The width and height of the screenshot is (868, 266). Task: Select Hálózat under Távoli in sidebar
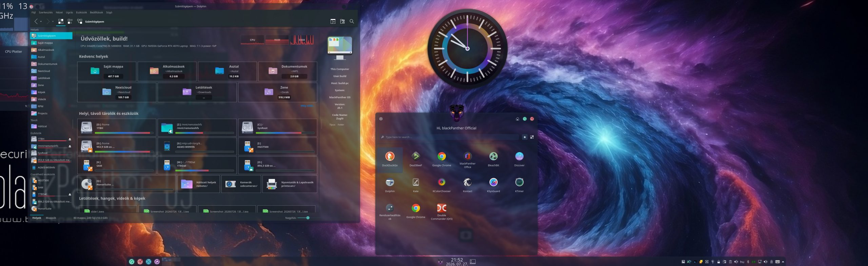(51, 126)
